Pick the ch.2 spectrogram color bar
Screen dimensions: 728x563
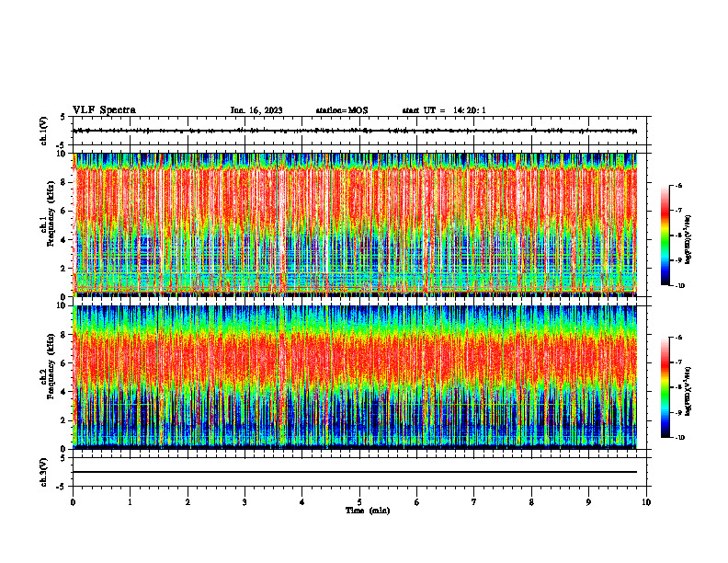(x=665, y=387)
